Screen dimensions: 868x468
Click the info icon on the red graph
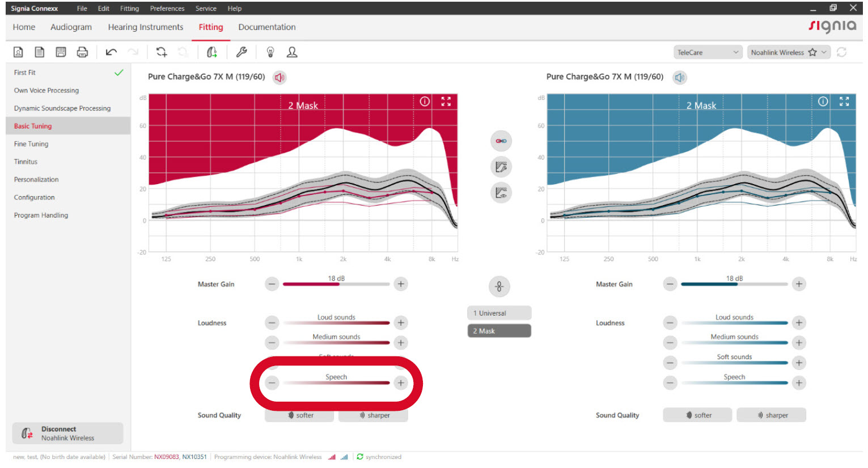[x=425, y=101]
